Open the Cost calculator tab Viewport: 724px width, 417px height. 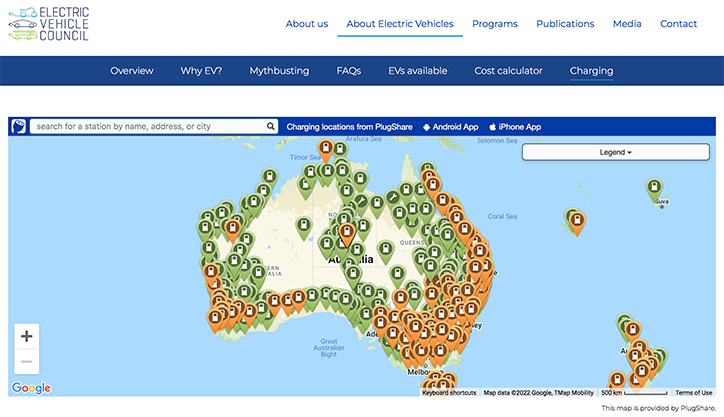[x=508, y=71]
